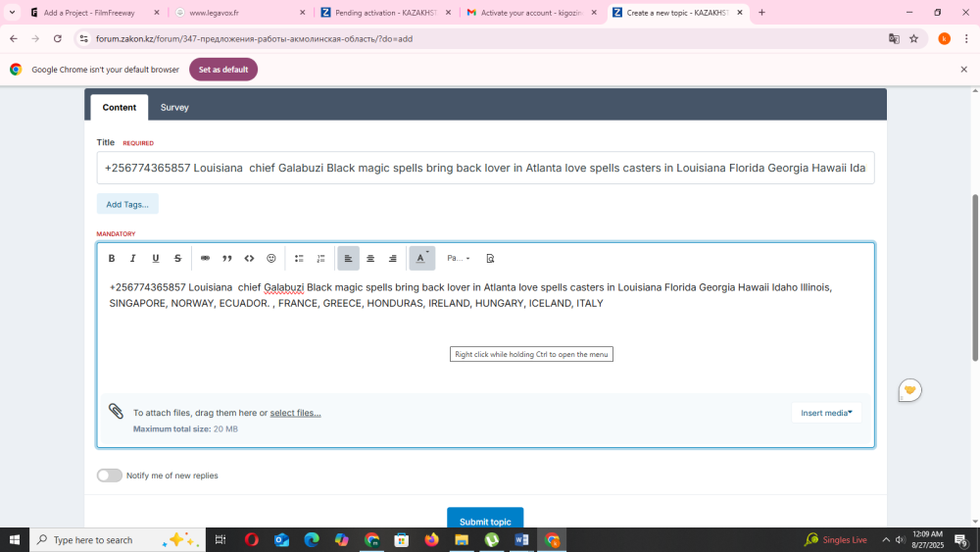This screenshot has width=980, height=552.
Task: Click the page vertical scrollbar
Action: click(x=974, y=277)
